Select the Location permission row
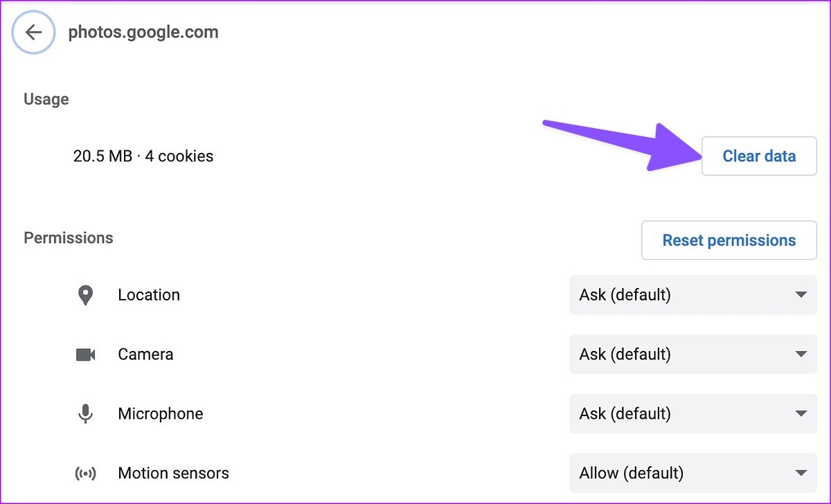The width and height of the screenshot is (831, 504). (x=149, y=295)
